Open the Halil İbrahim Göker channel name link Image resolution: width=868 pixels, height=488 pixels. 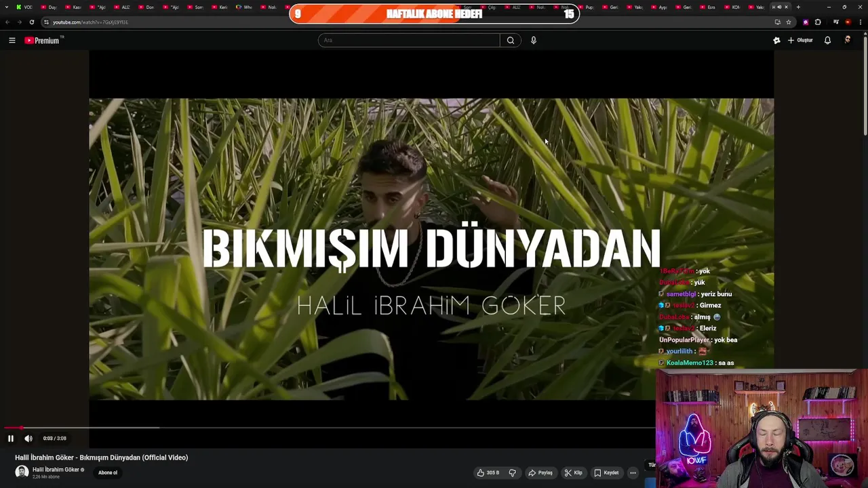click(x=56, y=470)
